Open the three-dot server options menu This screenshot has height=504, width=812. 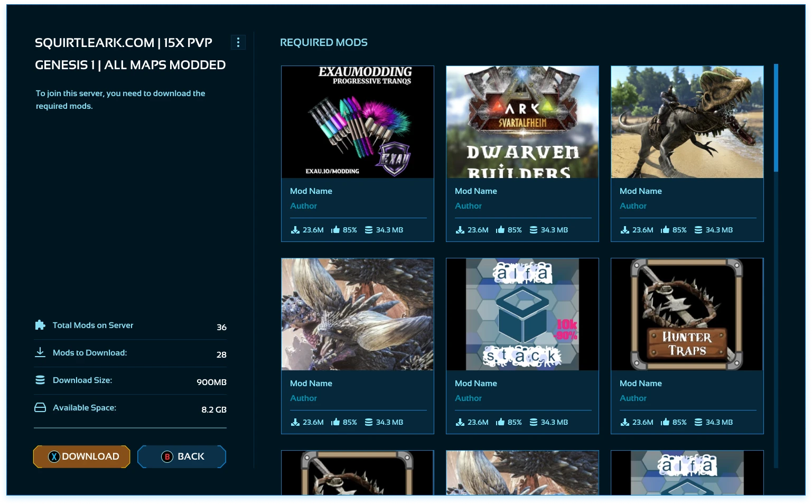[x=238, y=42]
